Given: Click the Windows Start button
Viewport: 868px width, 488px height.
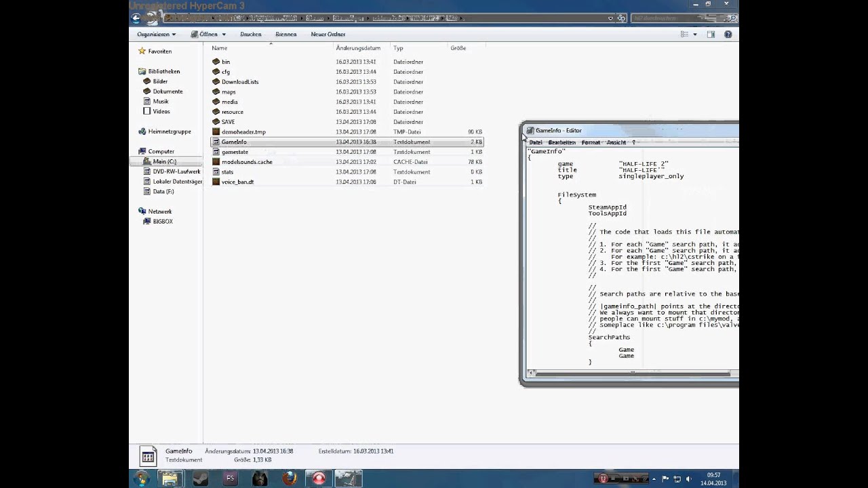Looking at the screenshot, I should 142,479.
